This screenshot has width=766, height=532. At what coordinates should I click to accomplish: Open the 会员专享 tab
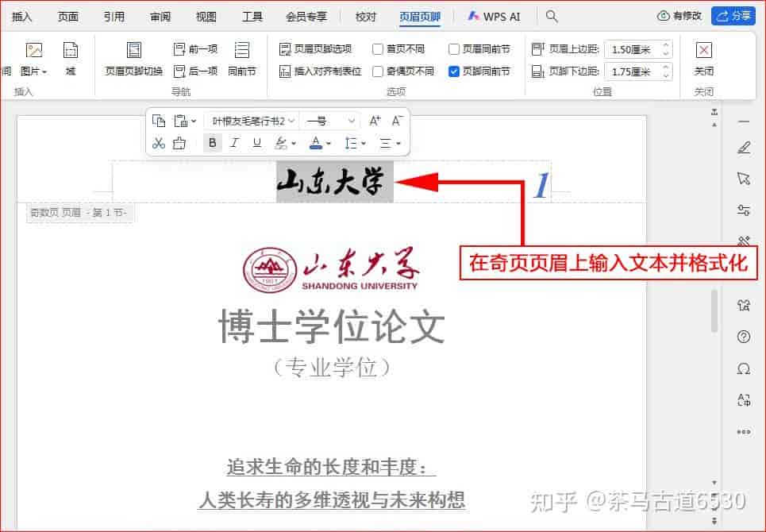(x=306, y=17)
